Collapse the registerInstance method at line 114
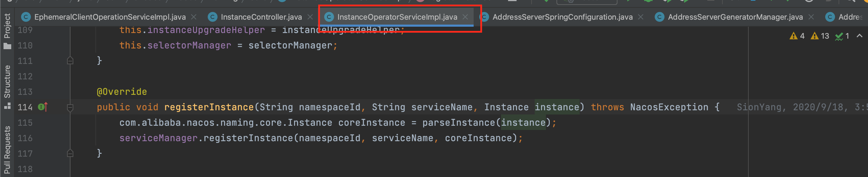Viewport: 868px width, 177px height. click(70, 107)
